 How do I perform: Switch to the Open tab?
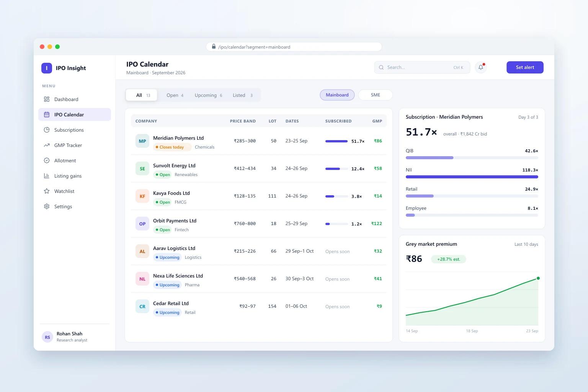pyautogui.click(x=175, y=95)
